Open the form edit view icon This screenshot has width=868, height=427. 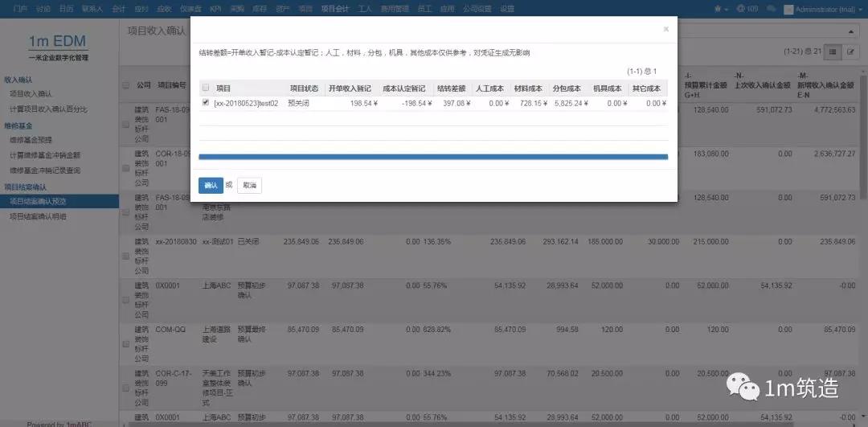point(850,51)
